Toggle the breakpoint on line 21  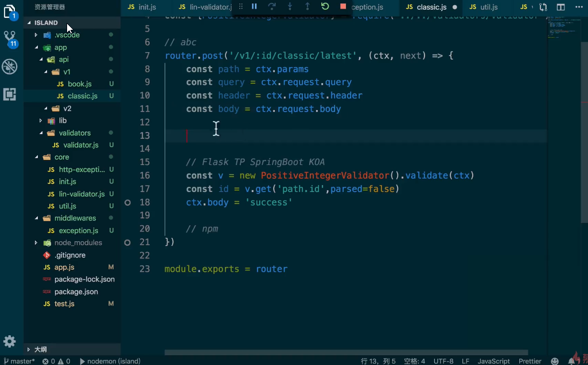tap(127, 242)
